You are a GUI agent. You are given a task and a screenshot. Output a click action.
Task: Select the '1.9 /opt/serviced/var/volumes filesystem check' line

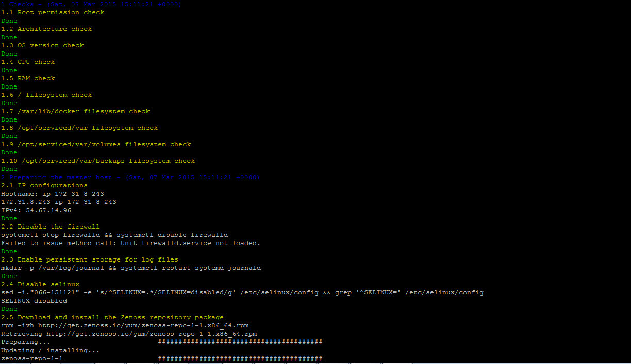[96, 144]
